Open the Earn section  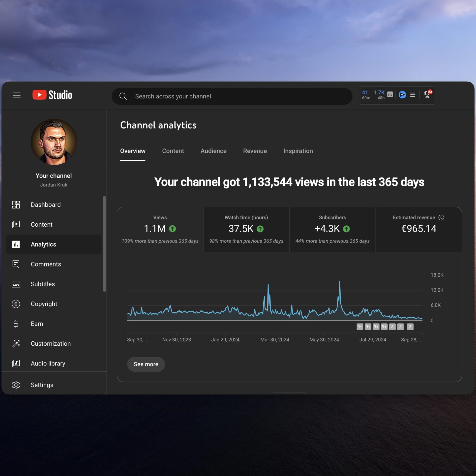[37, 324]
